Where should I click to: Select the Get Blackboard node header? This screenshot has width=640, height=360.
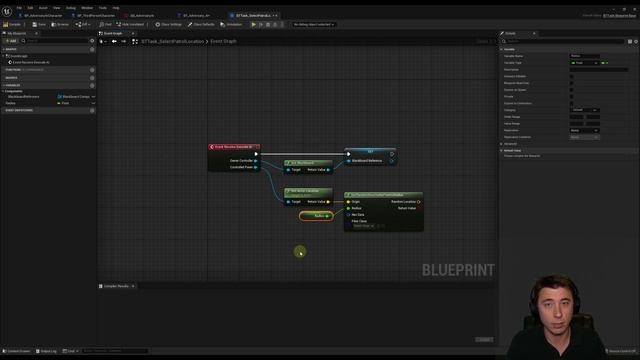click(x=308, y=163)
